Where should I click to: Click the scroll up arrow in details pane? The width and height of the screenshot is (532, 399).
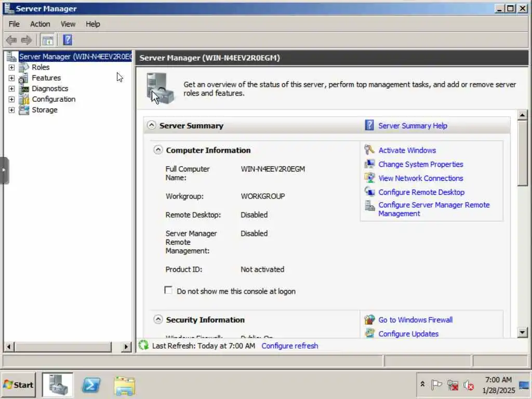coord(522,115)
